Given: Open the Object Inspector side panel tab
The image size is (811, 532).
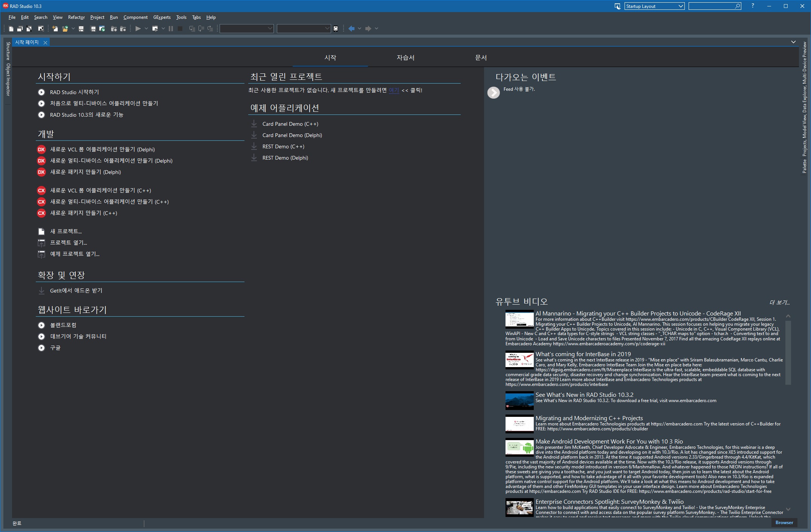Looking at the screenshot, I should tap(8, 79).
